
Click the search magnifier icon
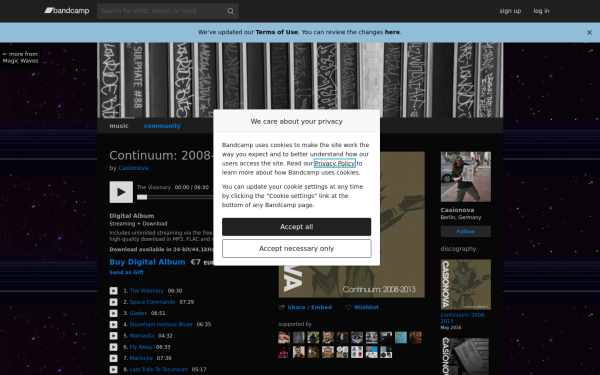(x=230, y=11)
